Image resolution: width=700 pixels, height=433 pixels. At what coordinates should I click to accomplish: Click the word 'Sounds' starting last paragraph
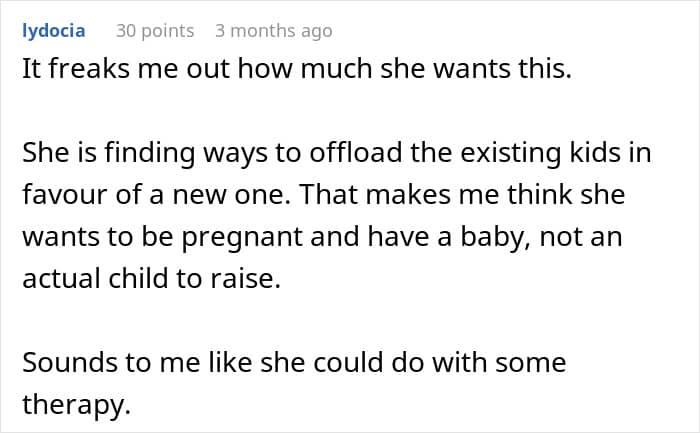[70, 362]
